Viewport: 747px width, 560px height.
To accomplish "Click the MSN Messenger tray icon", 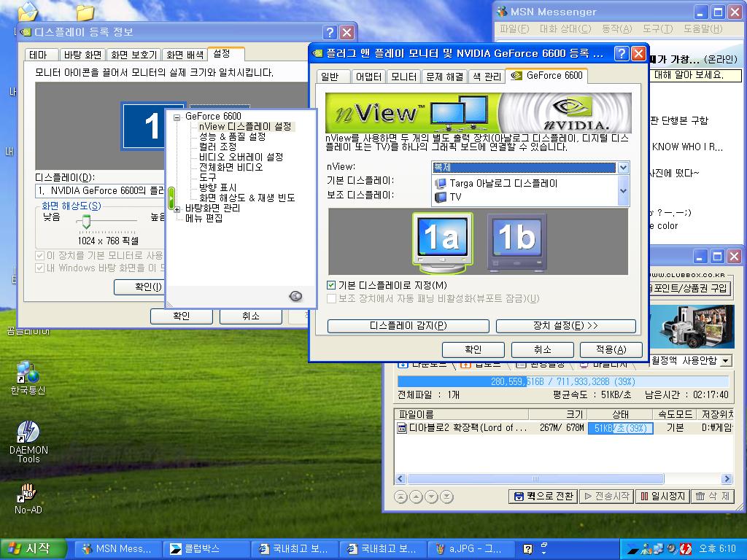I will click(646, 548).
